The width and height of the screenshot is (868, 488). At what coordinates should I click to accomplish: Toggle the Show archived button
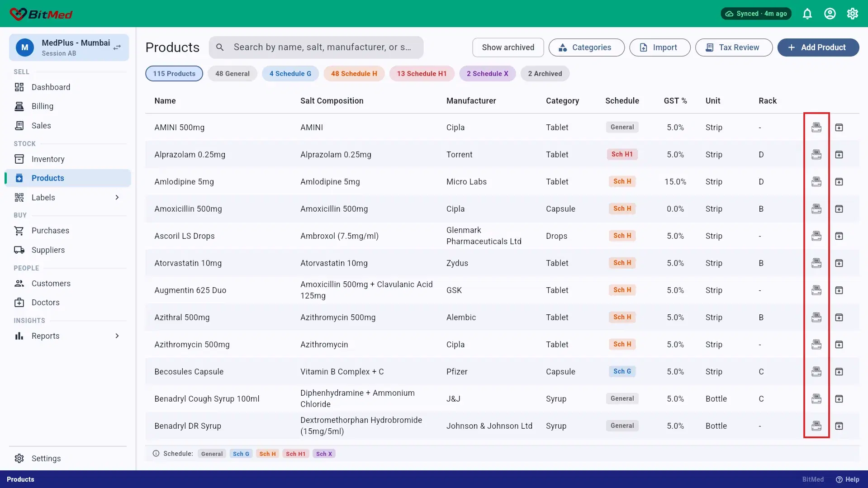pyautogui.click(x=508, y=47)
